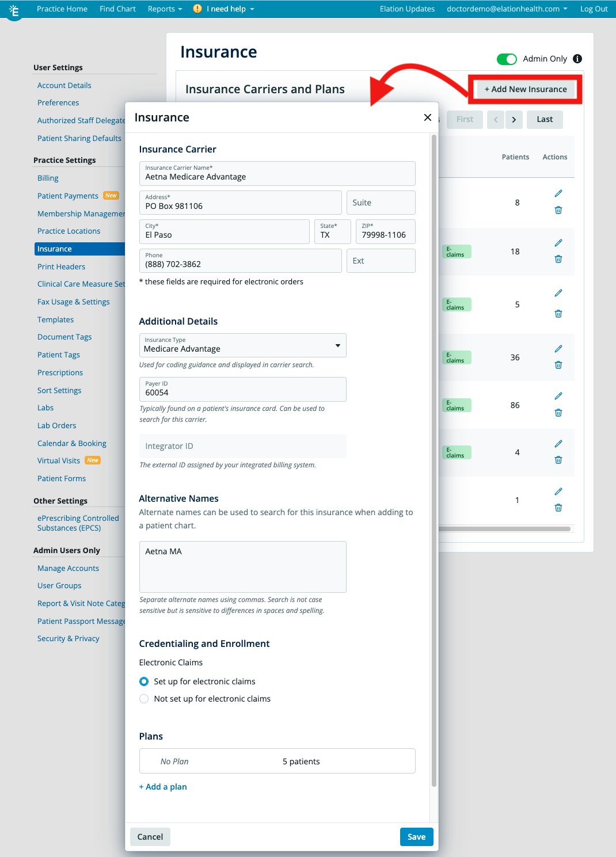Click the trash icon on the 86-patient row

click(558, 412)
